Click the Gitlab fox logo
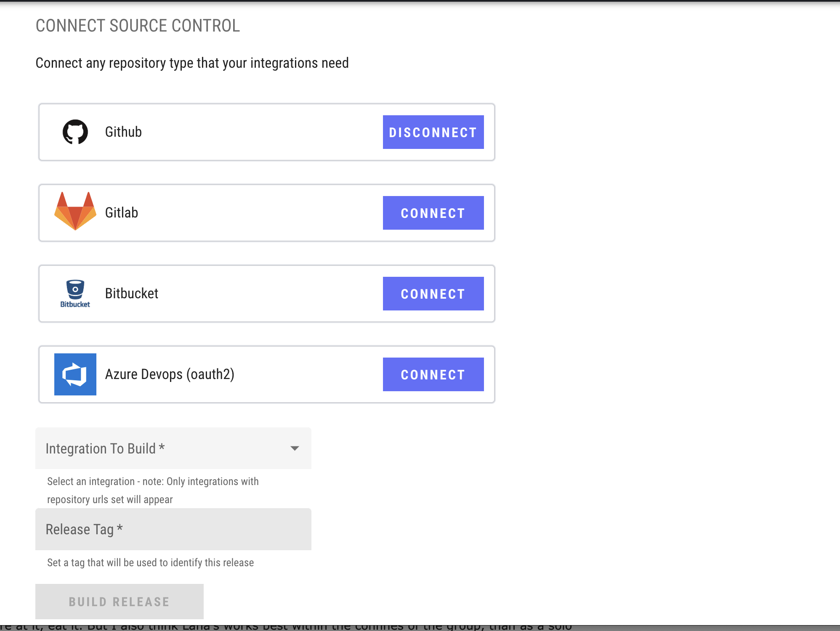The image size is (840, 631). [x=75, y=212]
